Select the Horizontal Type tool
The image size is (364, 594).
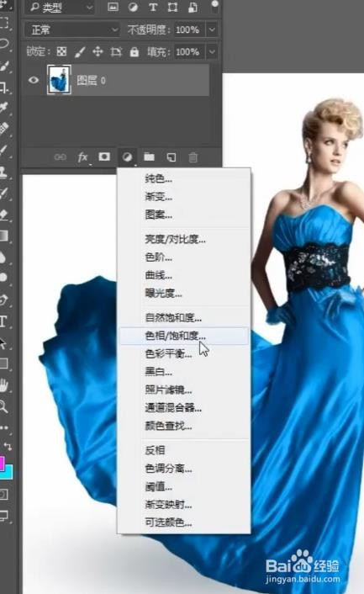(3, 321)
